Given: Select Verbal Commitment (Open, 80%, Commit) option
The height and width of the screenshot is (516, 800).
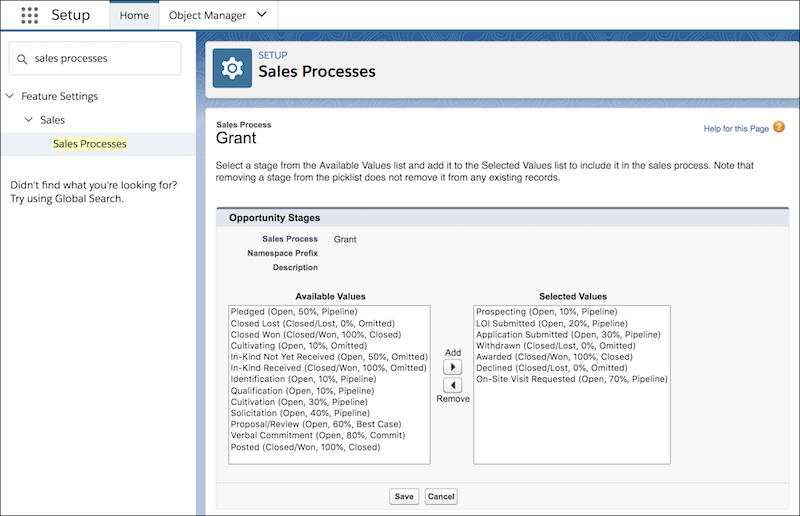Looking at the screenshot, I should (318, 436).
